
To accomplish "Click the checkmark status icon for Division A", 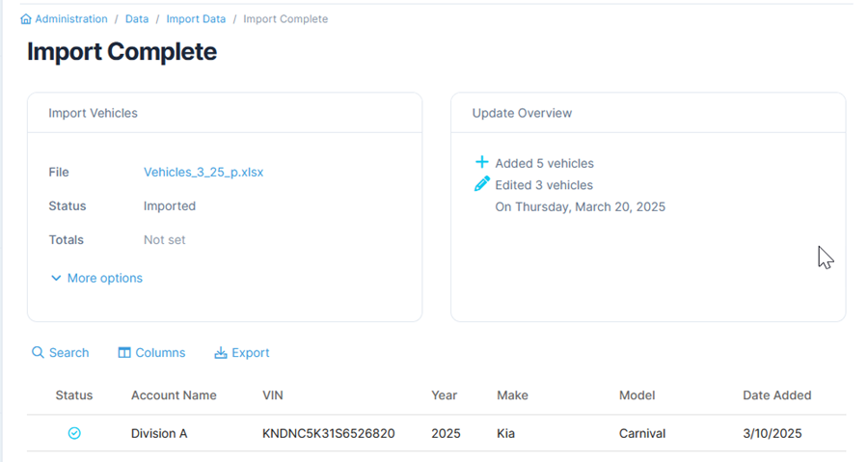I will point(74,433).
